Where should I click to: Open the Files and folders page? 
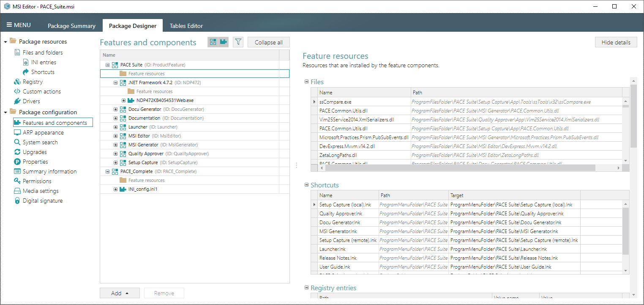pyautogui.click(x=43, y=52)
